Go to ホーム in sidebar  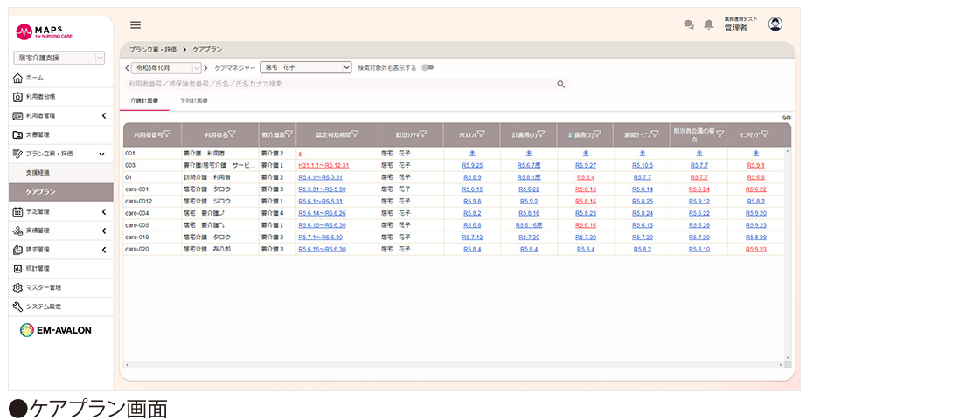[60, 78]
